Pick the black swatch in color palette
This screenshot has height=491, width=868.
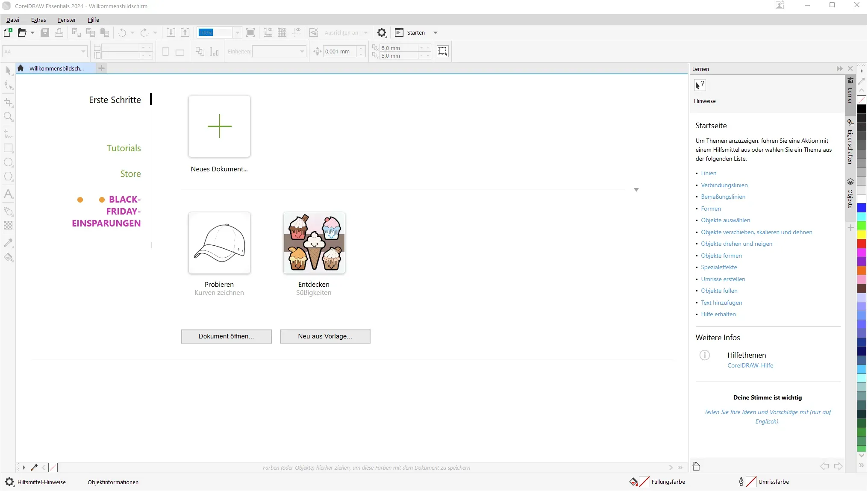[x=862, y=109]
